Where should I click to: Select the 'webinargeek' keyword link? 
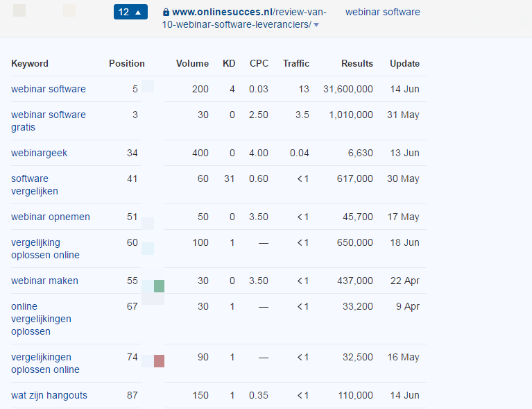(x=40, y=153)
